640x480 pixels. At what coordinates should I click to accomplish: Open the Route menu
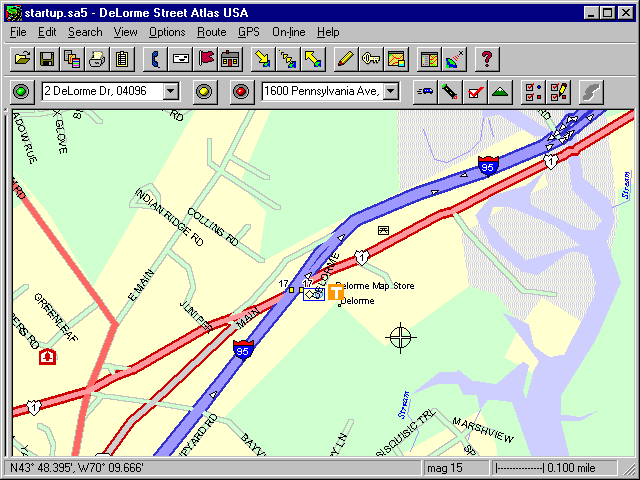[x=211, y=32]
